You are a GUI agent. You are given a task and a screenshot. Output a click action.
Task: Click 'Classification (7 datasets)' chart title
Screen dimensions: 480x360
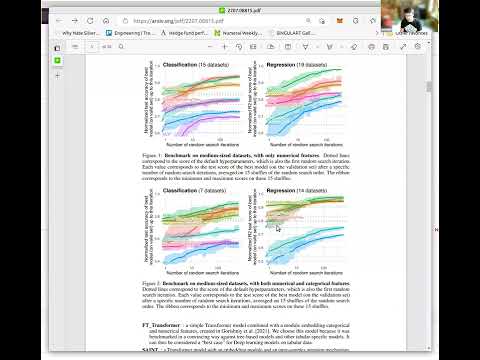[194, 190]
